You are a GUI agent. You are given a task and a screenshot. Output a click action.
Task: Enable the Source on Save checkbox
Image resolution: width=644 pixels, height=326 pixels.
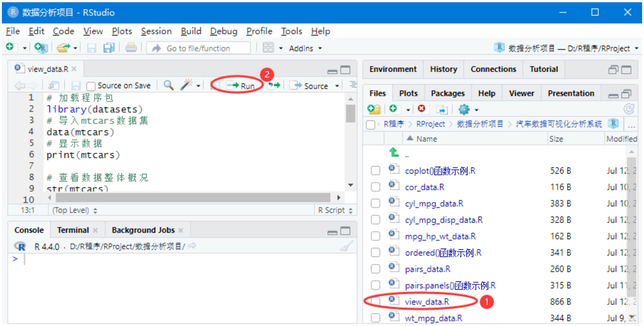click(91, 86)
